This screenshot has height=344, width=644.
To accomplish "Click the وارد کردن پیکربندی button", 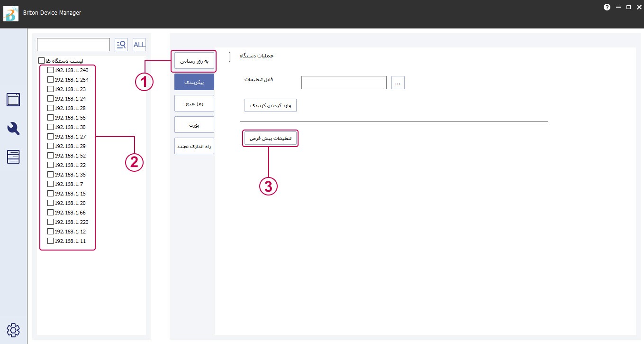I will pyautogui.click(x=270, y=105).
